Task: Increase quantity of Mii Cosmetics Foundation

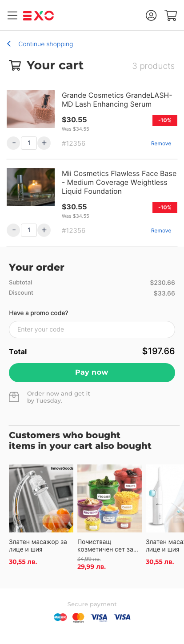Action: [44, 230]
